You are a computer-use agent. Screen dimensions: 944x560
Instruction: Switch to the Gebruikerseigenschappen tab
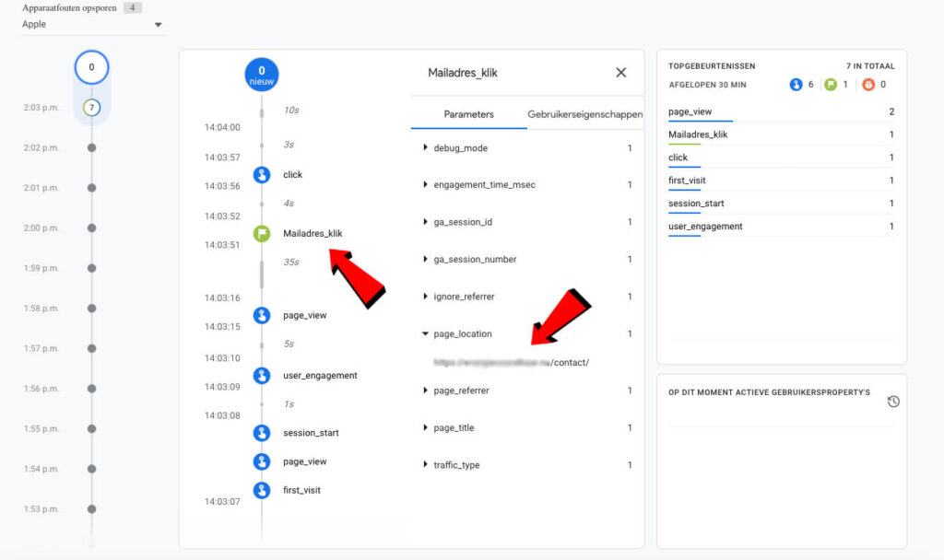click(x=584, y=115)
